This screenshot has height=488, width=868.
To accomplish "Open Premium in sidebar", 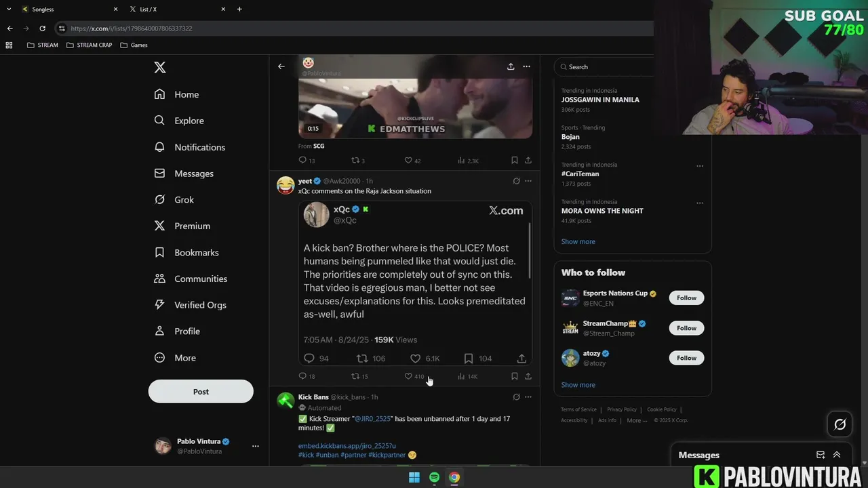I will 182,226.
